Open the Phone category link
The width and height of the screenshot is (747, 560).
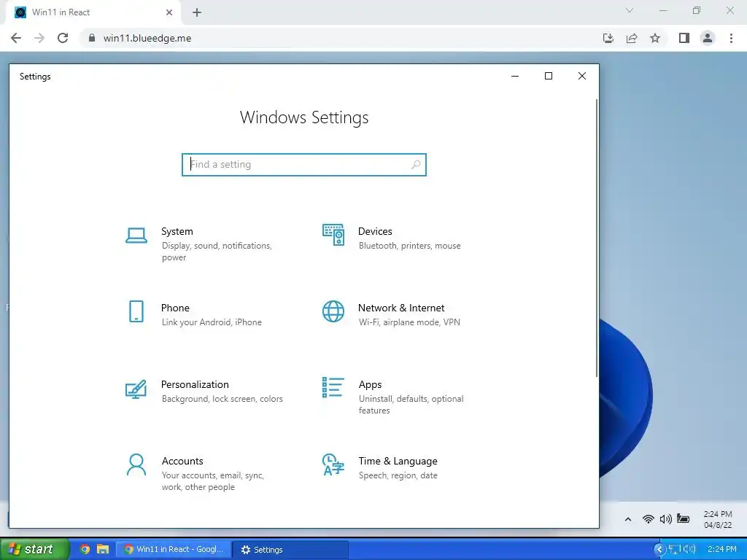point(175,308)
